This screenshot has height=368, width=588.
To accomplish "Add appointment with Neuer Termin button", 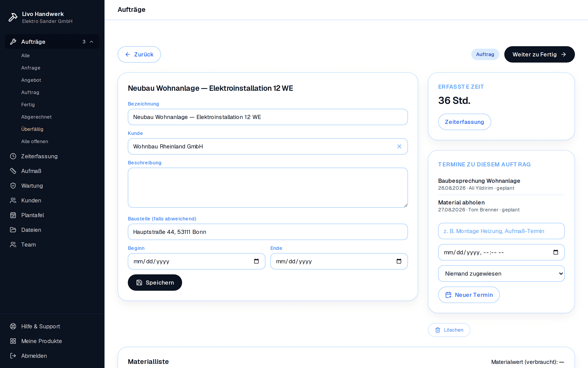I will 469,295.
